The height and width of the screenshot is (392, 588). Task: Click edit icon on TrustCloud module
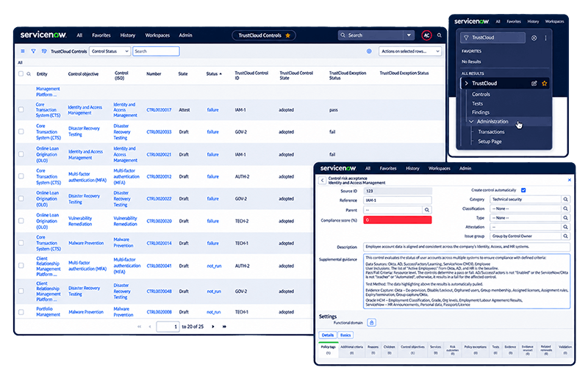pos(534,83)
